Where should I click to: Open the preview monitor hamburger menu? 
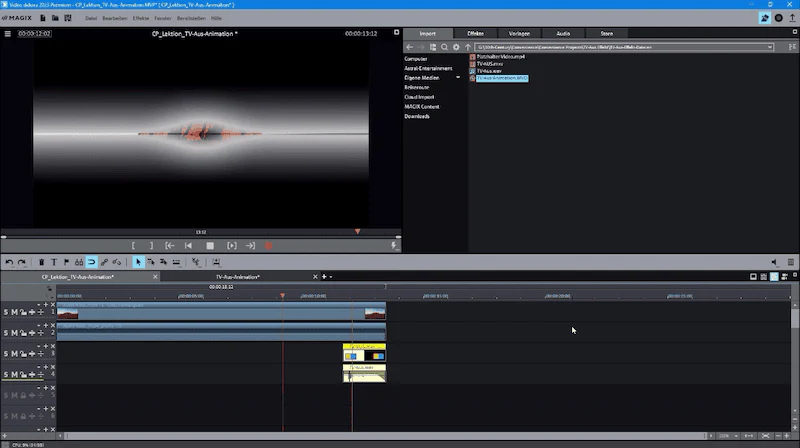pos(8,34)
